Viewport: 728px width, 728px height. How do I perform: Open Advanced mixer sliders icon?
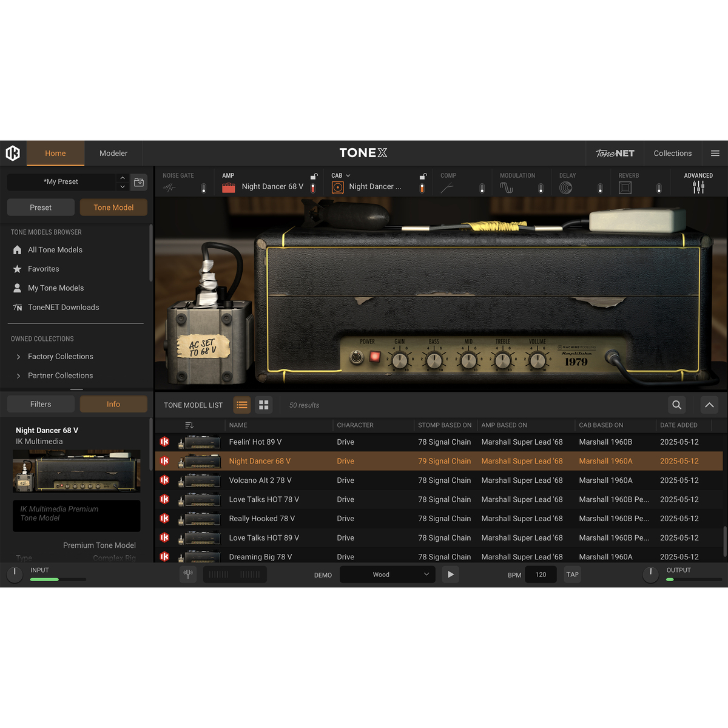[698, 187]
